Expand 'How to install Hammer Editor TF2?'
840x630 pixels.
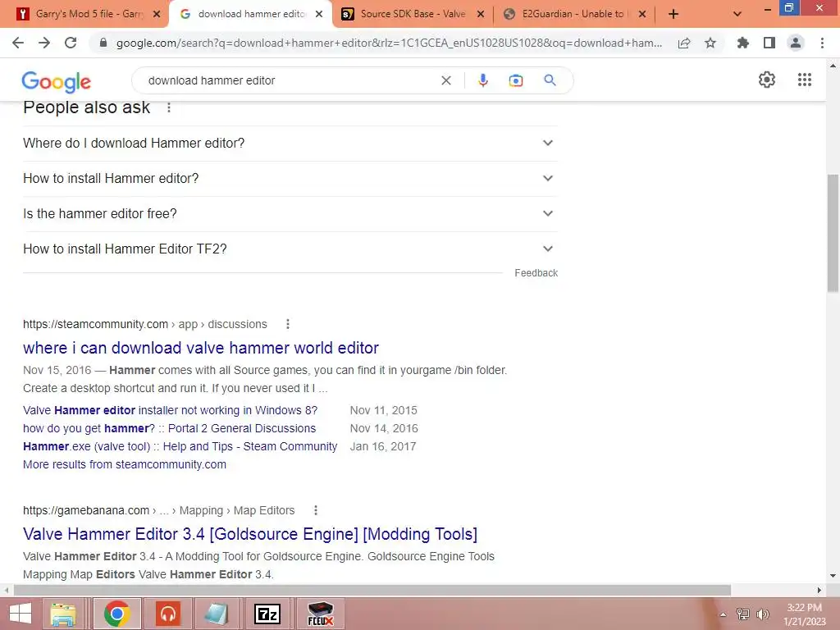click(x=290, y=249)
